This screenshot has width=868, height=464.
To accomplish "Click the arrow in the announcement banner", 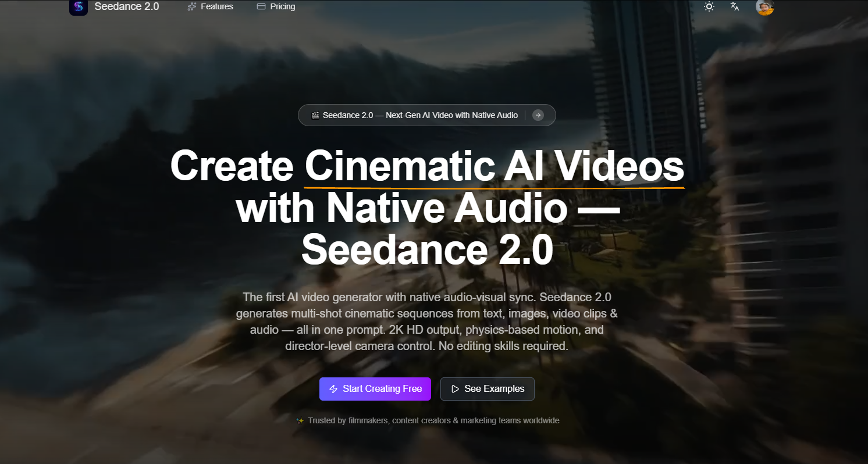I will [x=538, y=115].
